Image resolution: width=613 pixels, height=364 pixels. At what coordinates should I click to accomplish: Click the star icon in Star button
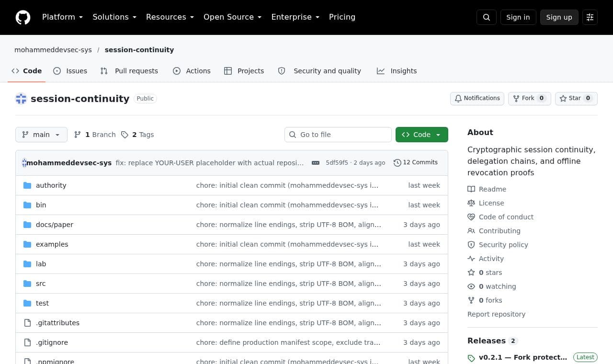(x=563, y=98)
